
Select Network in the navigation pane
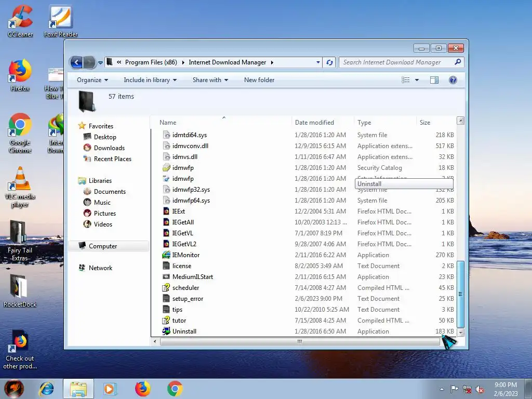pos(100,268)
